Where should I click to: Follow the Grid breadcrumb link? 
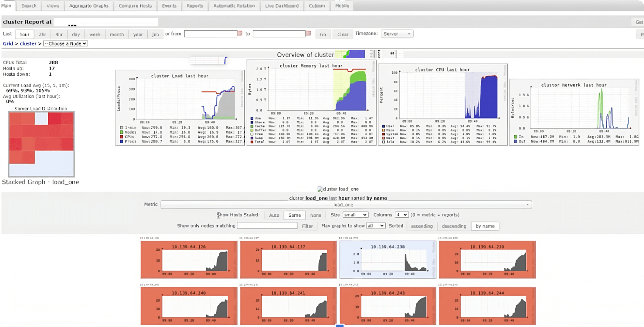8,44
